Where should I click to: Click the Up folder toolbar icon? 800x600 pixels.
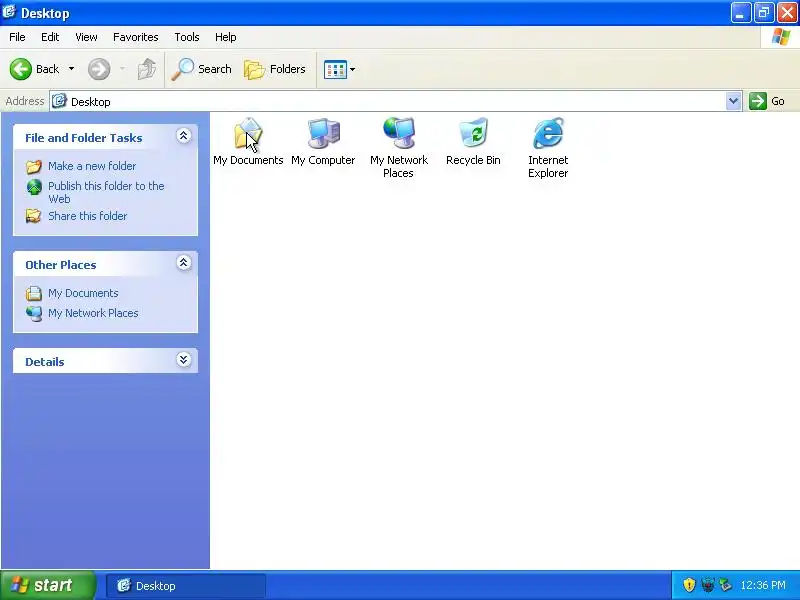[147, 69]
